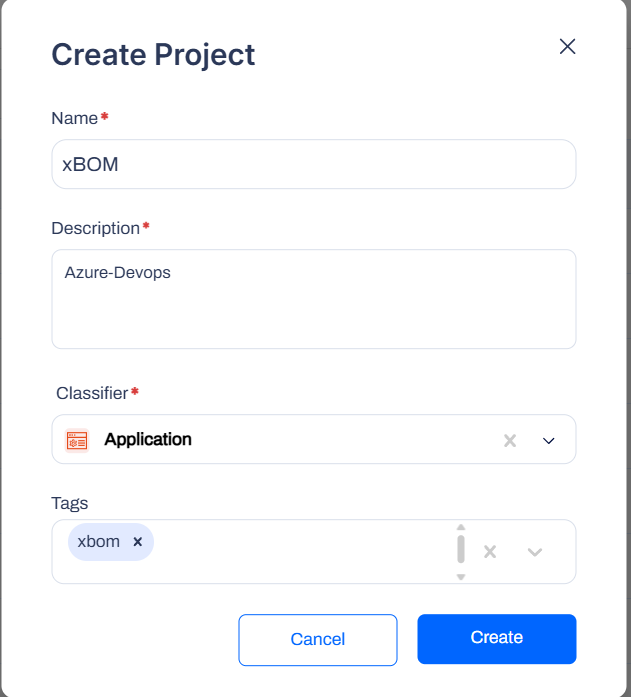
Task: Clear all tags in Tags field
Action: (x=490, y=552)
